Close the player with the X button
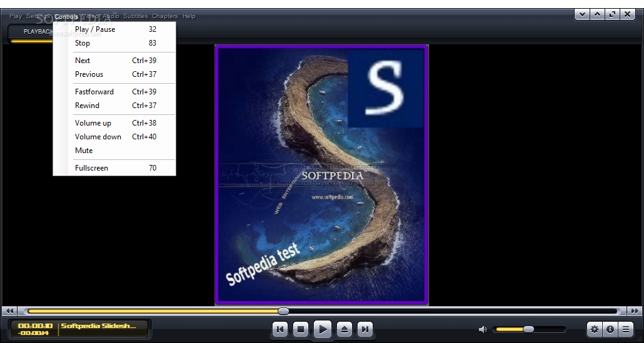 coord(628,15)
